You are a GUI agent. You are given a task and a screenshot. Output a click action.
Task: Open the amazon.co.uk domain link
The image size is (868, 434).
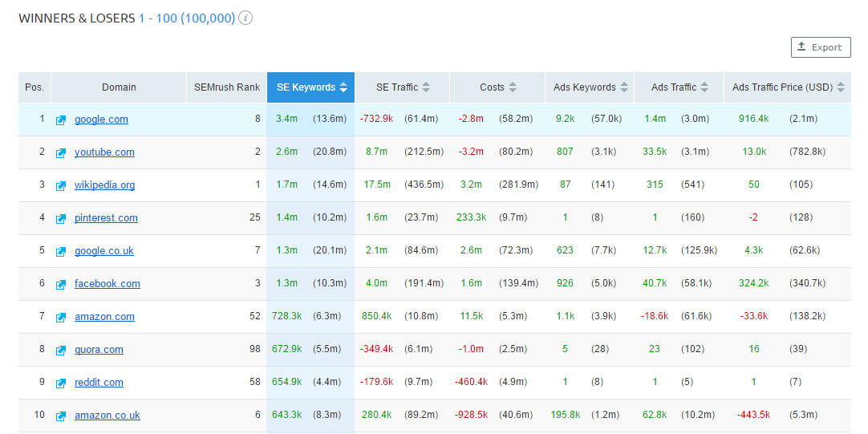[x=107, y=416]
